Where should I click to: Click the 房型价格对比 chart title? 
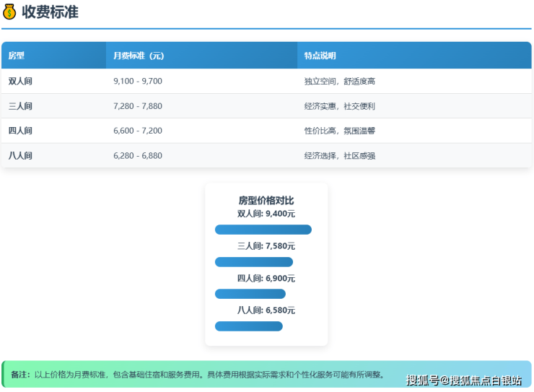266,200
